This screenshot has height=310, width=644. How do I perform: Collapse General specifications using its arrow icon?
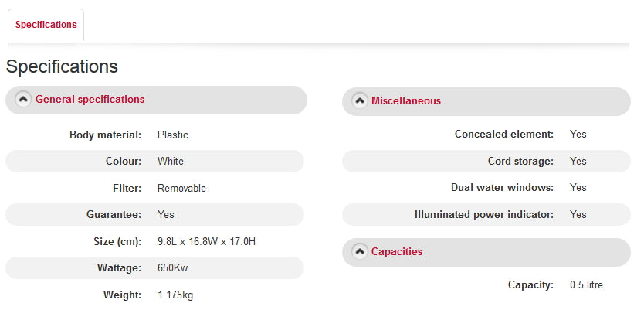point(23,100)
